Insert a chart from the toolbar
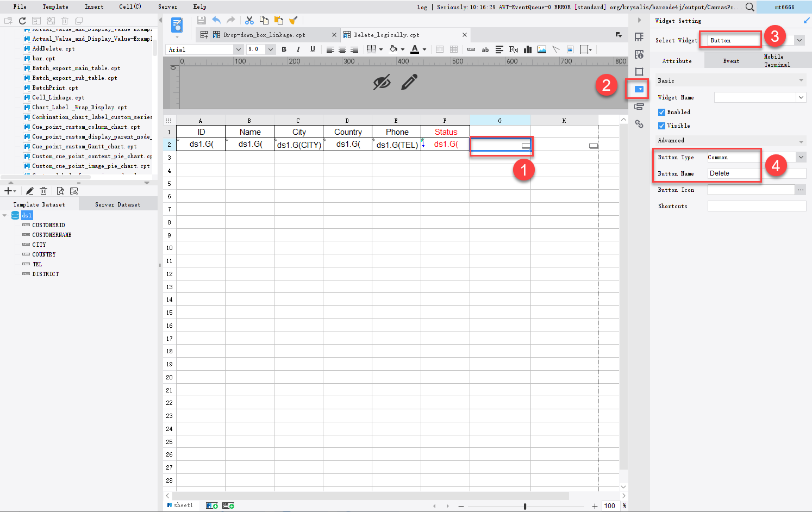This screenshot has height=512, width=812. [x=527, y=49]
